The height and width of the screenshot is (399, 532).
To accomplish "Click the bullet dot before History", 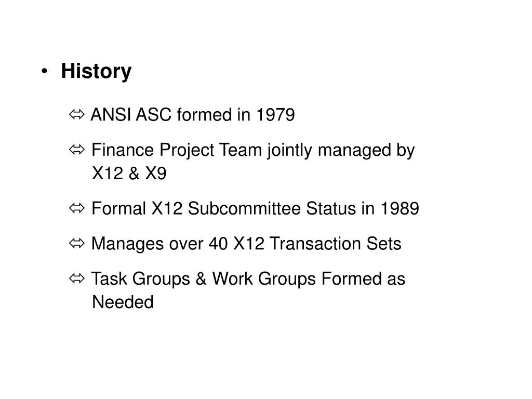I will (45, 72).
